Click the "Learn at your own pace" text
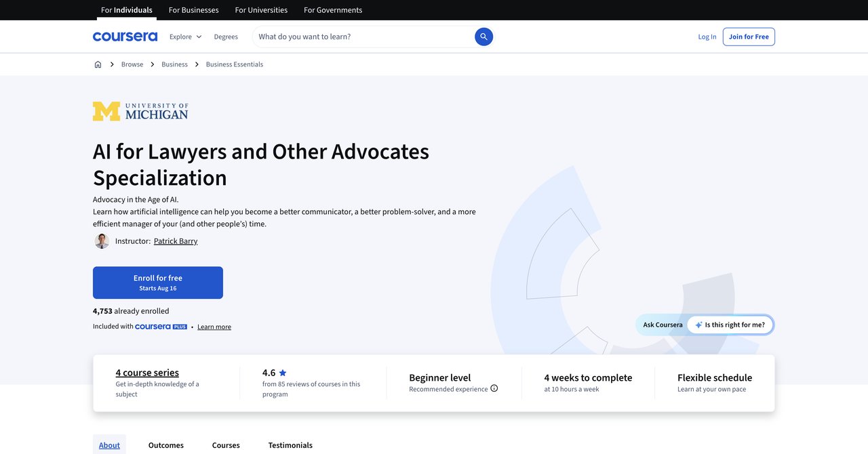Image resolution: width=868 pixels, height=454 pixels. (712, 389)
